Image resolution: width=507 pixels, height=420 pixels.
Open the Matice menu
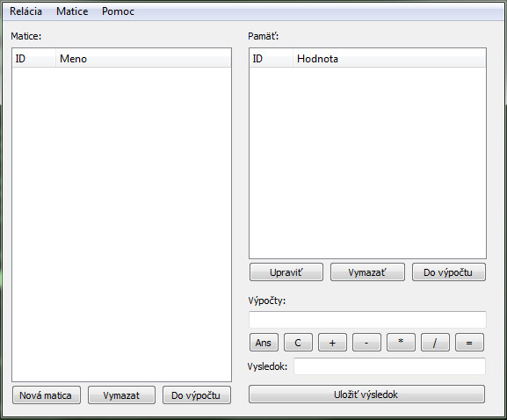point(72,11)
